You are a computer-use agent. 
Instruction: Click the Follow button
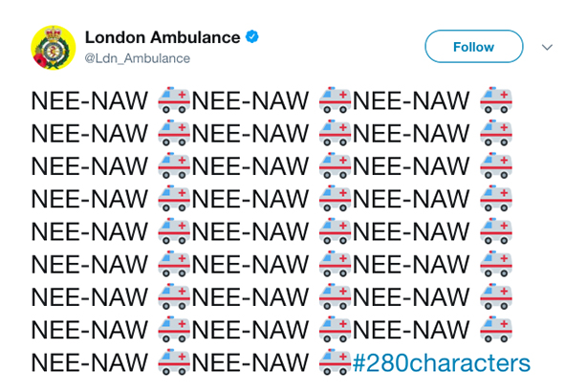coord(473,47)
